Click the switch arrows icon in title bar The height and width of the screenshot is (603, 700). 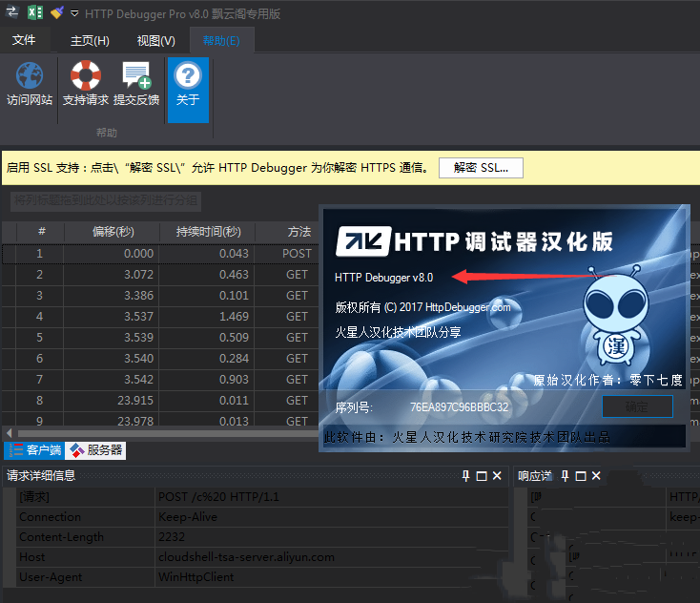coord(12,12)
